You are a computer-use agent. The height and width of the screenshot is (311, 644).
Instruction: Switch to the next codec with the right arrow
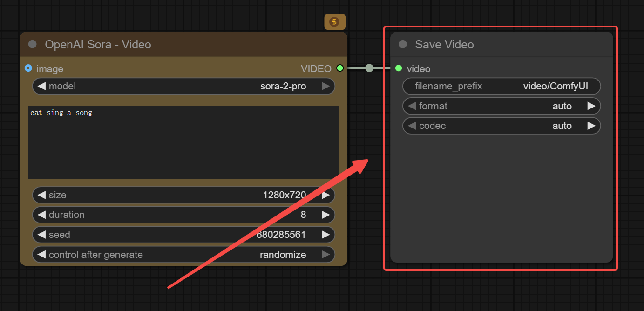click(x=591, y=126)
